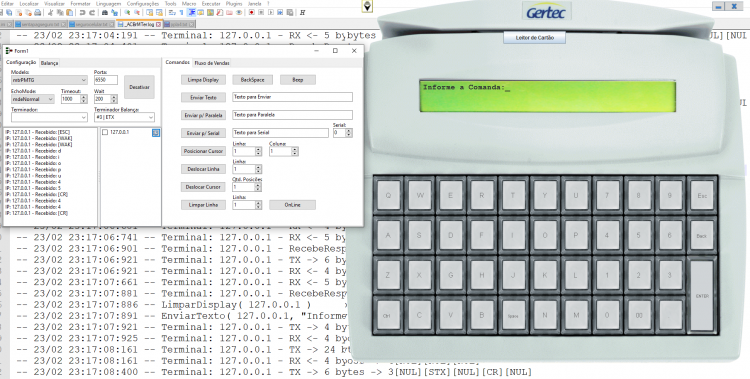Switch to the Balança tab
This screenshot has width=750, height=379.
point(49,63)
